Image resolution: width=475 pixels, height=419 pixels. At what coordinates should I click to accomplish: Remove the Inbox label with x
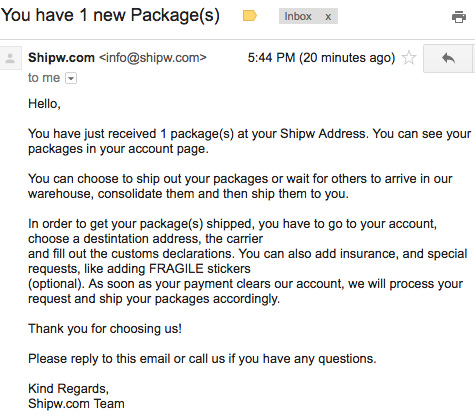[x=328, y=17]
